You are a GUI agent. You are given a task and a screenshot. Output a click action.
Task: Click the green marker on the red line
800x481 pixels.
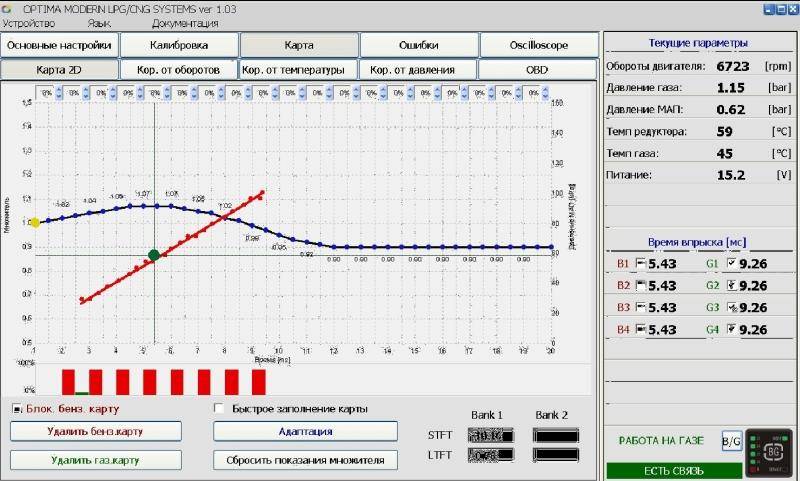[154, 256]
